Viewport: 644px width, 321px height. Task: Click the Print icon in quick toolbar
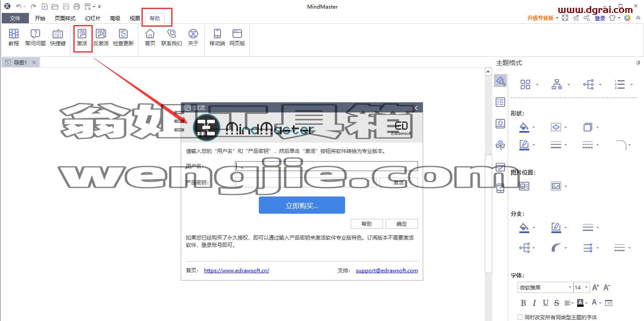[77, 6]
